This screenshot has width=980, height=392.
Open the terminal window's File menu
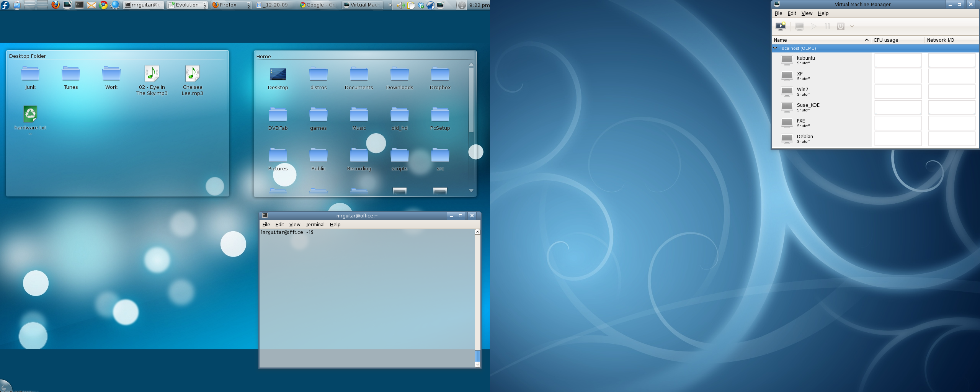click(266, 225)
